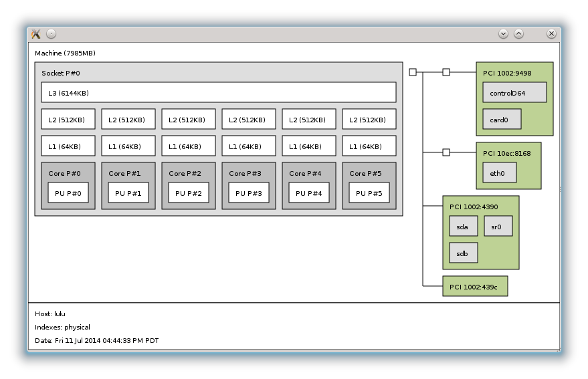Viewport: 588px width, 379px height.
Task: Select the sdb disk box
Action: coord(464,253)
